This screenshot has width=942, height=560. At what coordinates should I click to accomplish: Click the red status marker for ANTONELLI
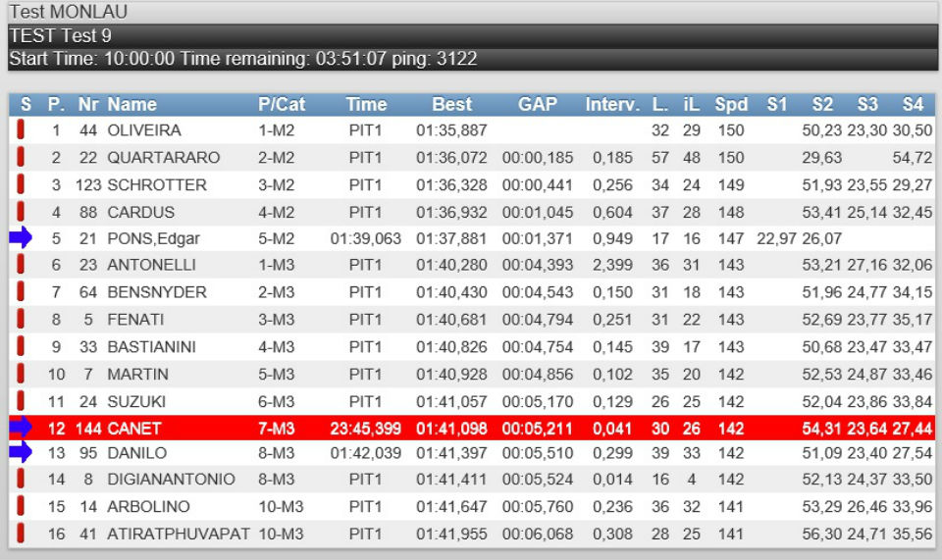(x=21, y=265)
